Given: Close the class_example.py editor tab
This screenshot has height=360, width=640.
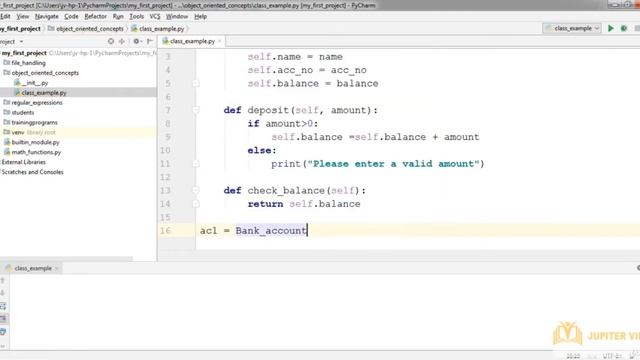Looking at the screenshot, I should point(220,41).
